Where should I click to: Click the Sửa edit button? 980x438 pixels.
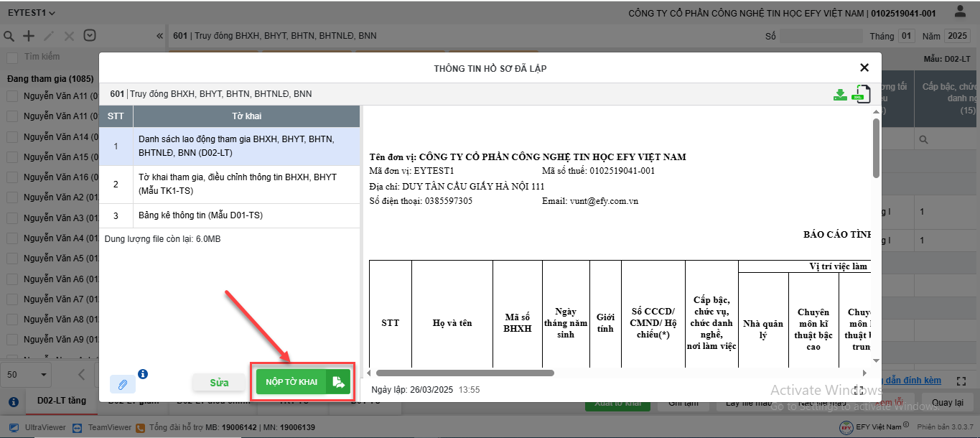(219, 383)
